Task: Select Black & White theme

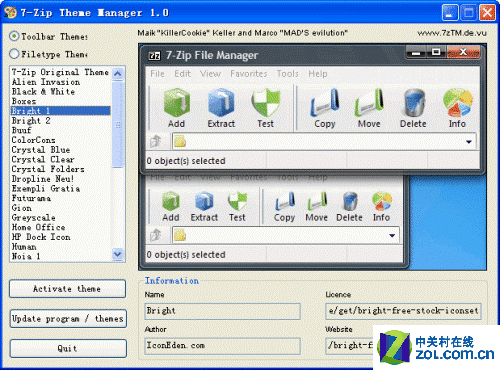Action: point(60,91)
